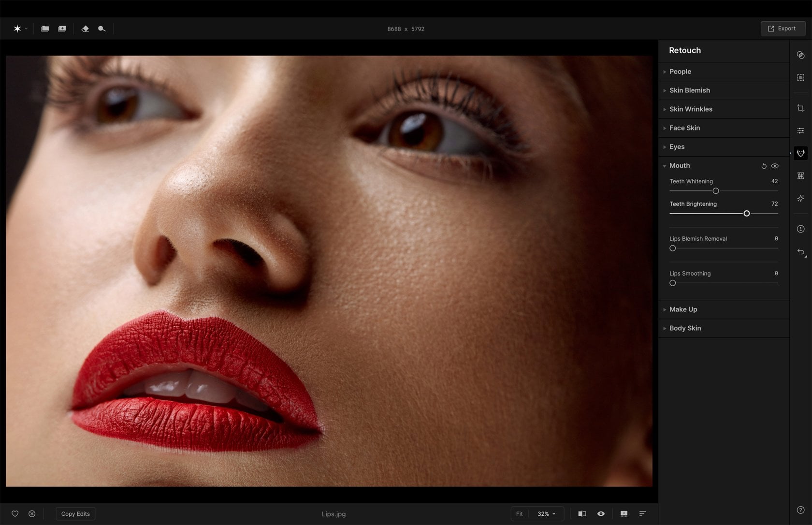812x525 pixels.
Task: Open the Crop tool in sidebar
Action: [x=800, y=108]
